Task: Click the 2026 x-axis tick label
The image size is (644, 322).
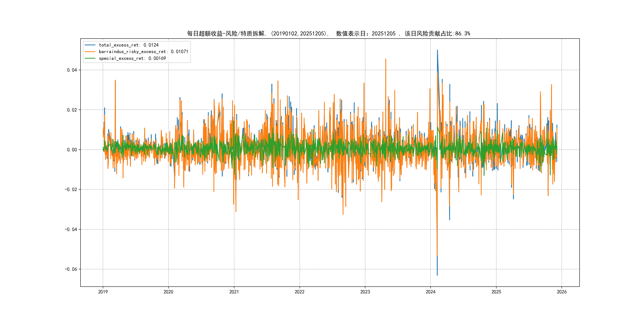Action: pyautogui.click(x=562, y=292)
